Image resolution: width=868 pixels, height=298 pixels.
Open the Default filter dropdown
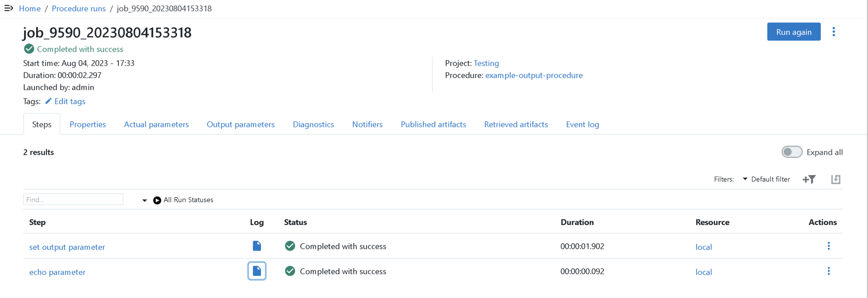(x=766, y=179)
